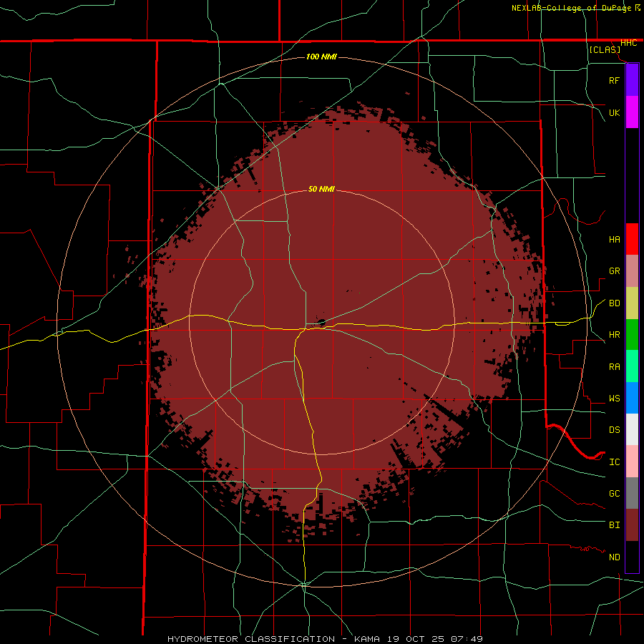
Task: Click the "GR" legend label
Action: click(x=614, y=271)
